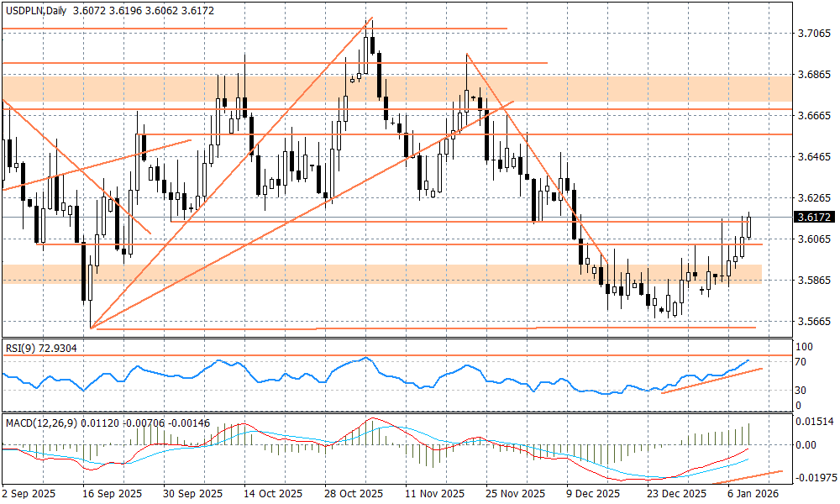Click the 3.5665 price axis label

812,321
